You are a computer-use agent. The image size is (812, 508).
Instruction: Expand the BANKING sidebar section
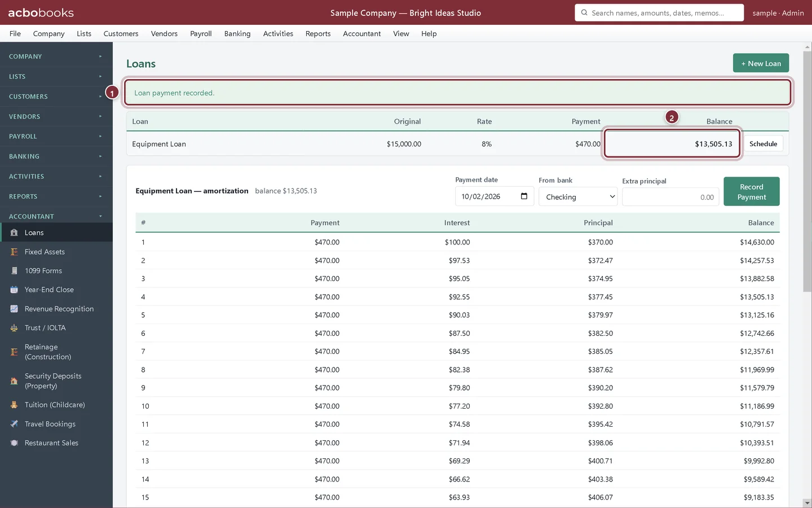[56, 156]
